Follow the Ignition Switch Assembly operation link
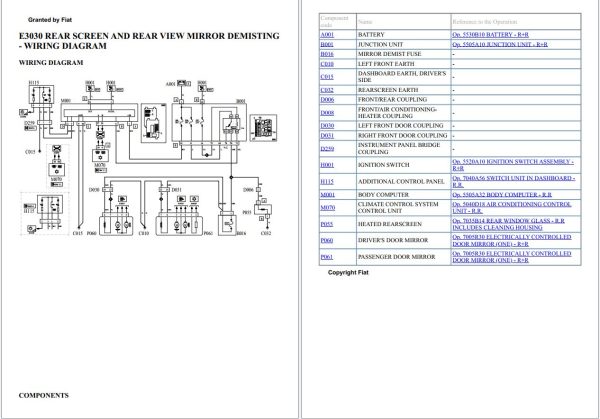This screenshot has height=419, width=600. (513, 165)
